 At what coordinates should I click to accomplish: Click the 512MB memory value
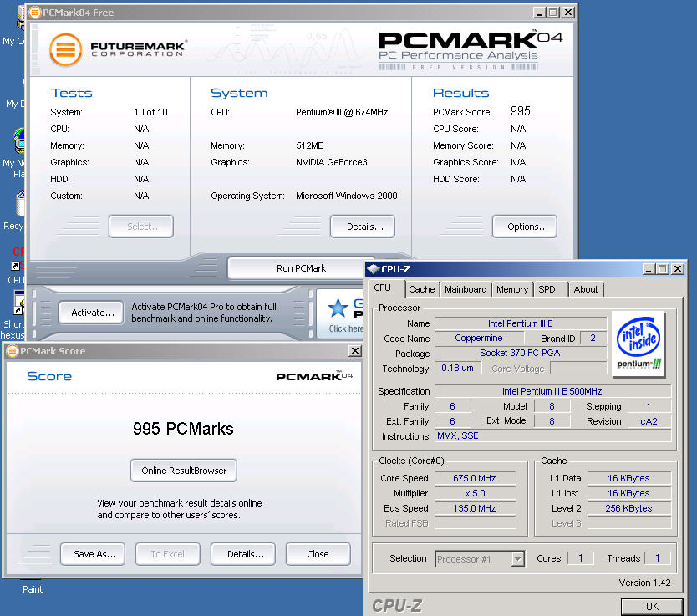[310, 145]
